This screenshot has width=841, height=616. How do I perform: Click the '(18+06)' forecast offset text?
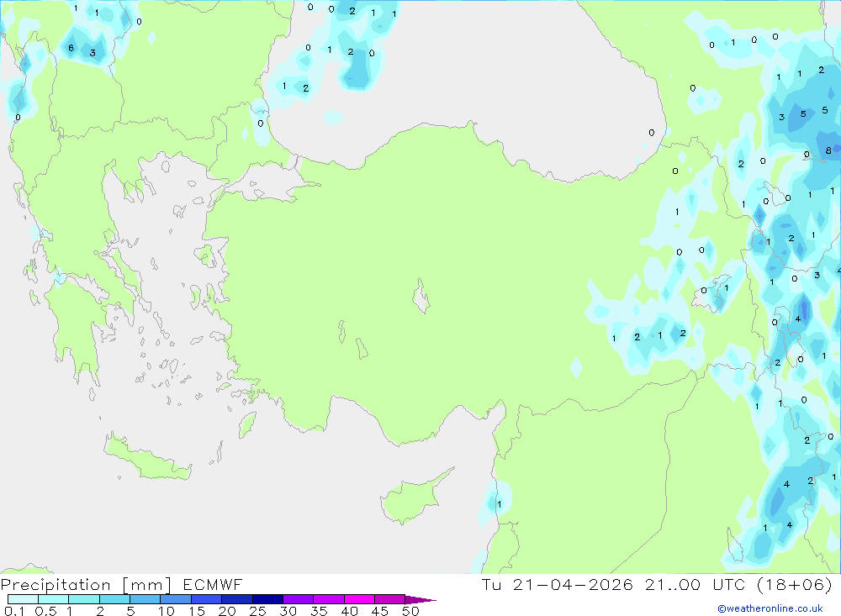(x=795, y=584)
